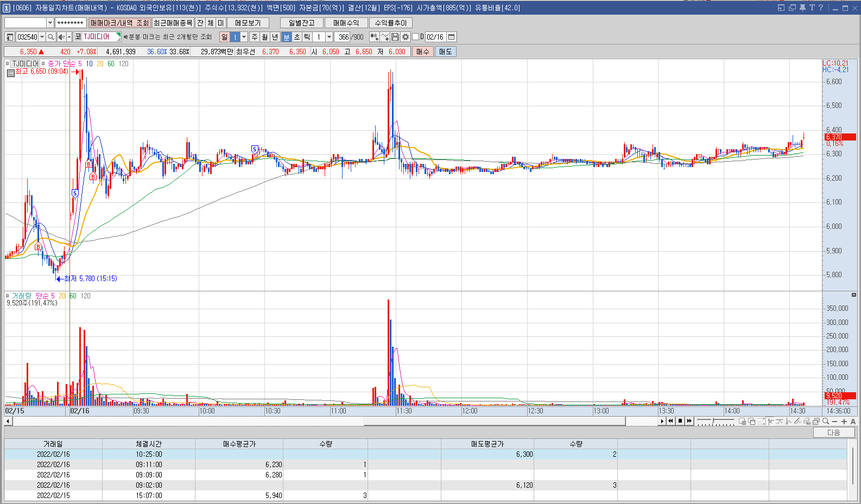This screenshot has width=861, height=504.
Task: Open stock code 032540 history dropdown
Action: (x=42, y=37)
